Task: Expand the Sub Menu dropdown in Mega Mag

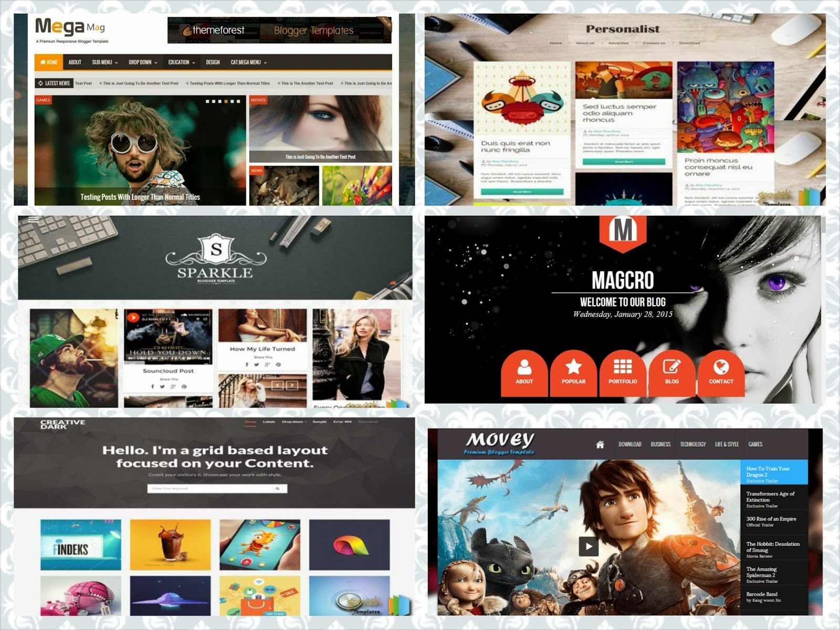Action: [104, 62]
